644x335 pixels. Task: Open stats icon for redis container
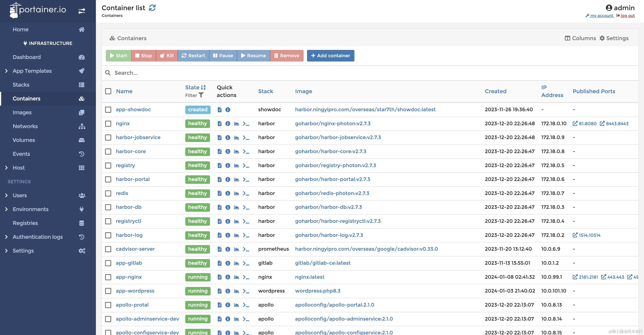237,193
